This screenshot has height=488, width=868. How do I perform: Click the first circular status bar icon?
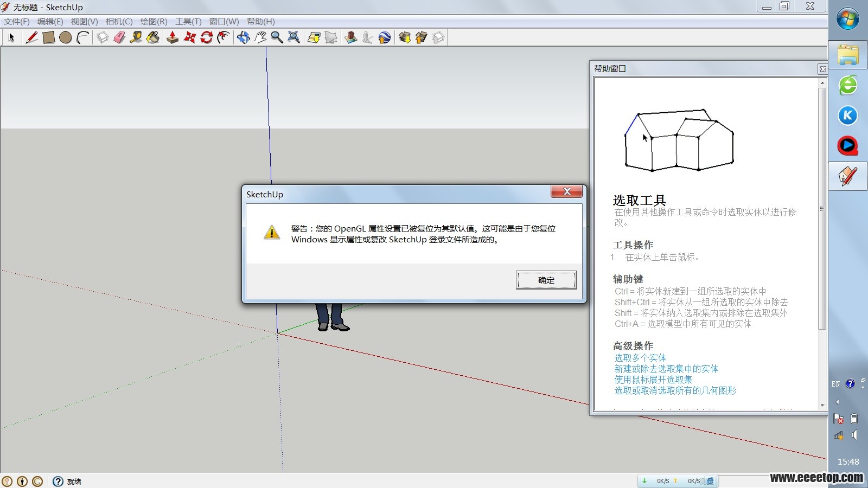tap(7, 481)
